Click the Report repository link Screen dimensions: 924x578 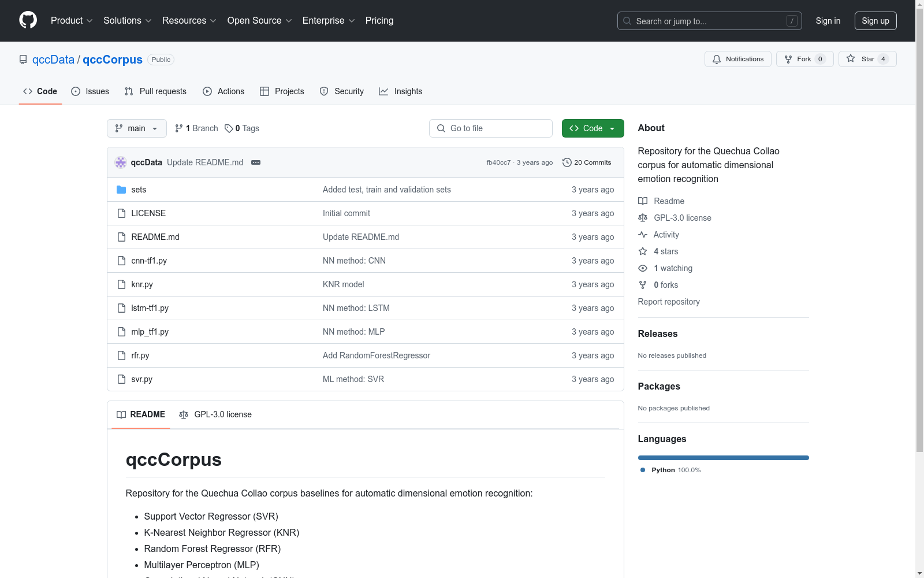669,302
